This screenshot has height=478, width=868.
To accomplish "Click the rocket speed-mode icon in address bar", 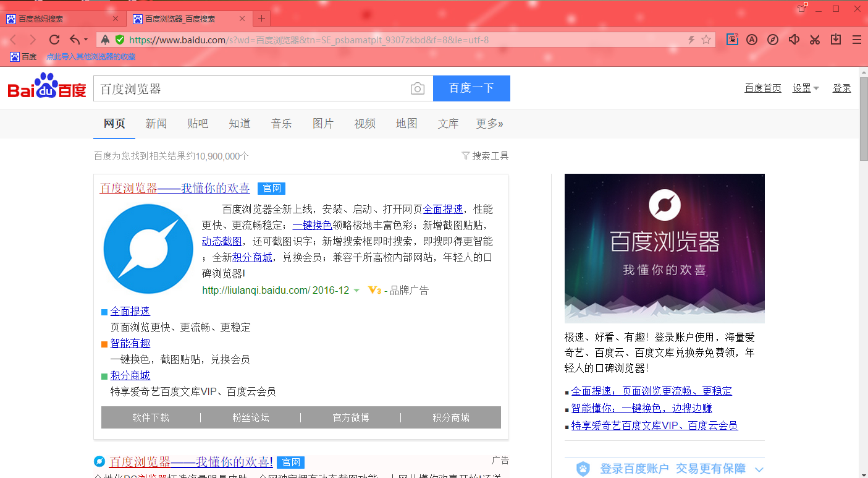I will click(x=106, y=40).
